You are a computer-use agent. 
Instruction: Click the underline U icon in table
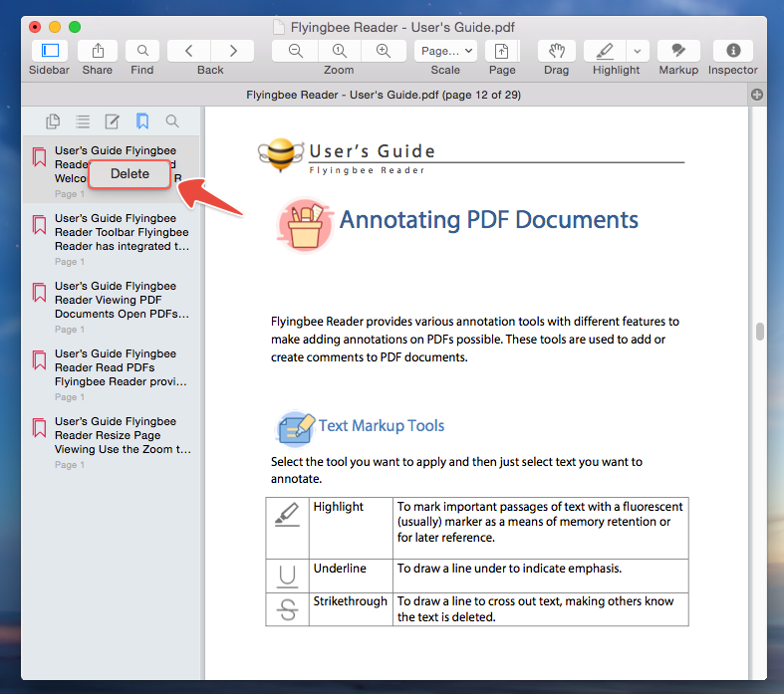[288, 577]
